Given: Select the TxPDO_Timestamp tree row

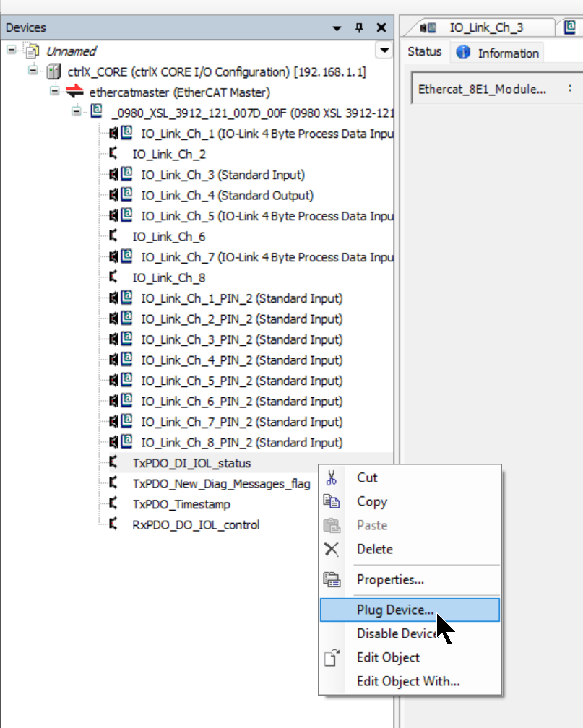Looking at the screenshot, I should 181,504.
